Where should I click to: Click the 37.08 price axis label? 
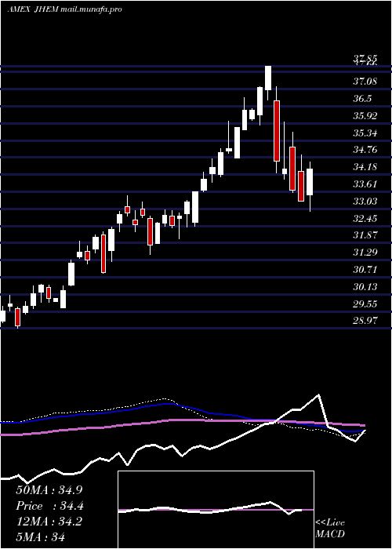pyautogui.click(x=365, y=82)
